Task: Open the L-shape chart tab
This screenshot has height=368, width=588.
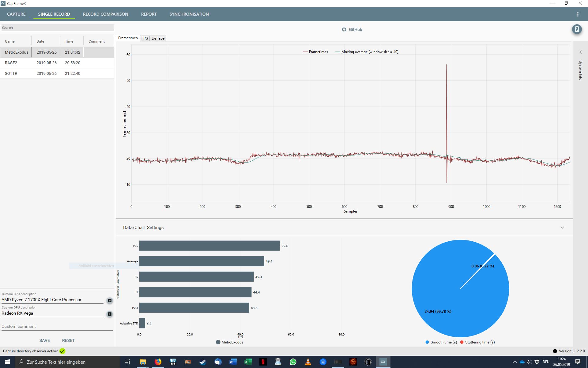Action: coord(158,38)
